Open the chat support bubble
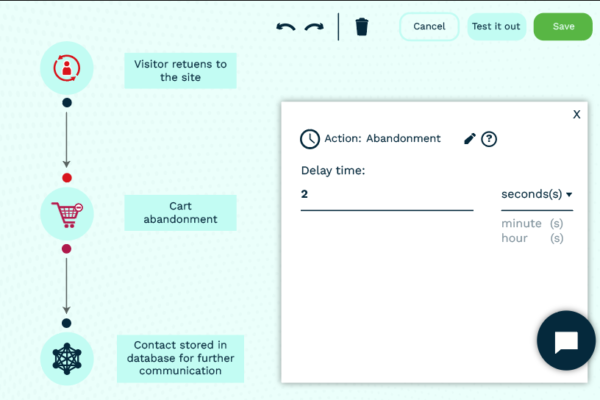 click(x=566, y=340)
